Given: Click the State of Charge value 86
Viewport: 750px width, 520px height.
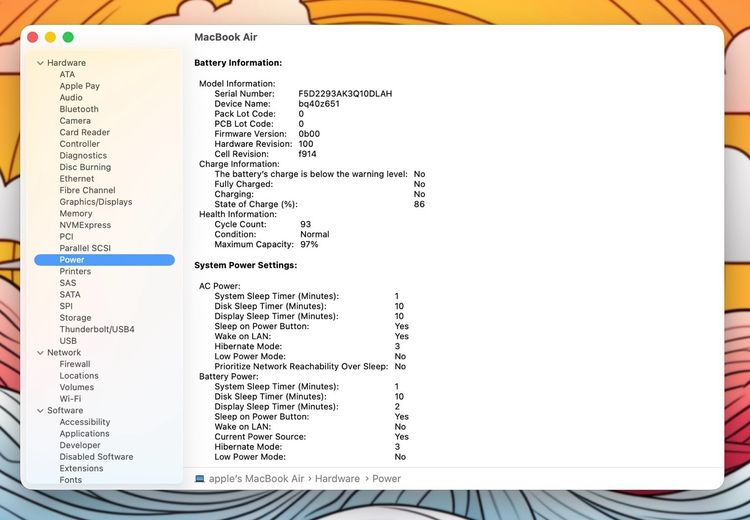Looking at the screenshot, I should [419, 204].
